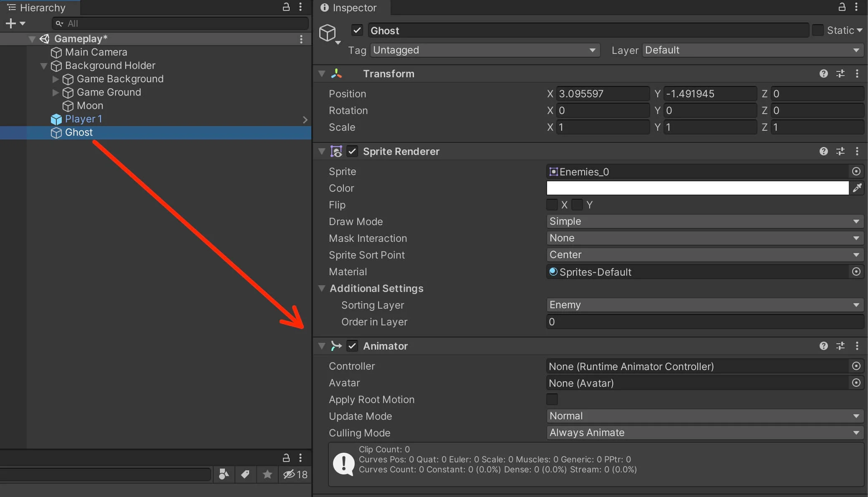The image size is (868, 497).
Task: Click the Enemies_0 sprite field
Action: 698,171
